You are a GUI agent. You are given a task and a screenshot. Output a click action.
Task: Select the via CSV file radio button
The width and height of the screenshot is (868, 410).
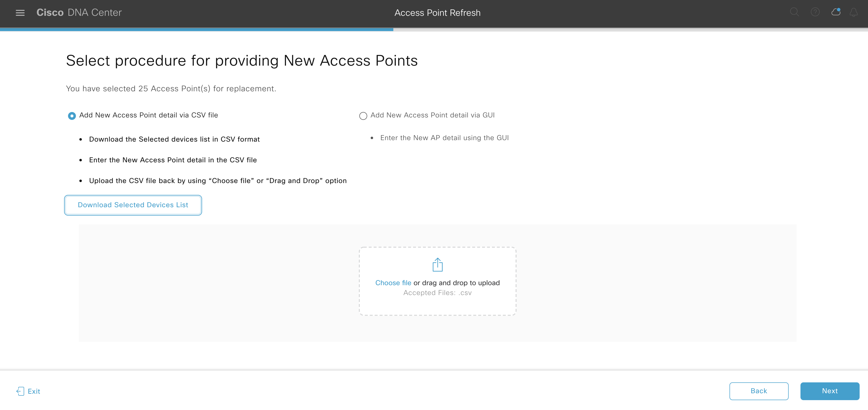[72, 116]
